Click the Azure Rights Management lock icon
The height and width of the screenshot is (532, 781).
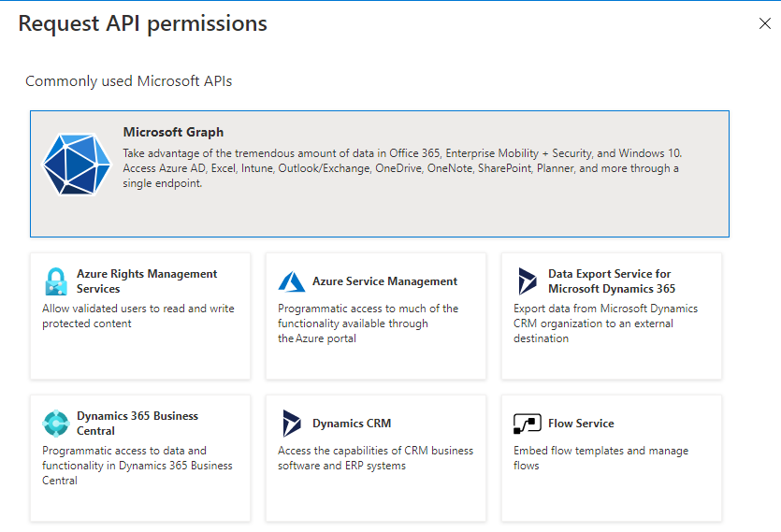(x=56, y=281)
